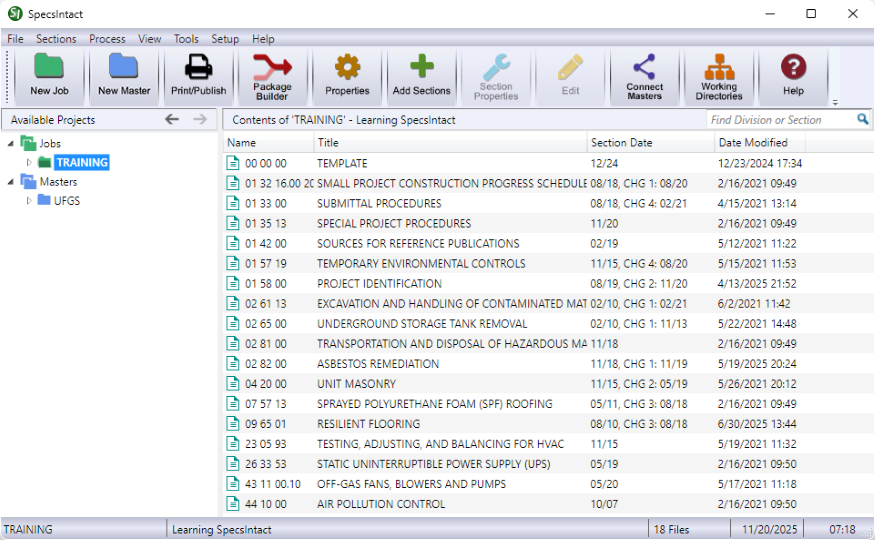Select the AIR POLLUTION CONTROL title

[x=381, y=505]
